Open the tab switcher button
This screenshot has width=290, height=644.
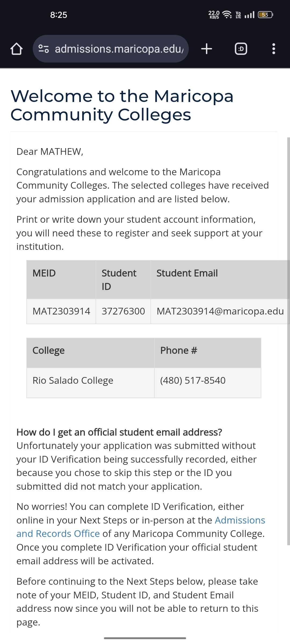tap(241, 49)
